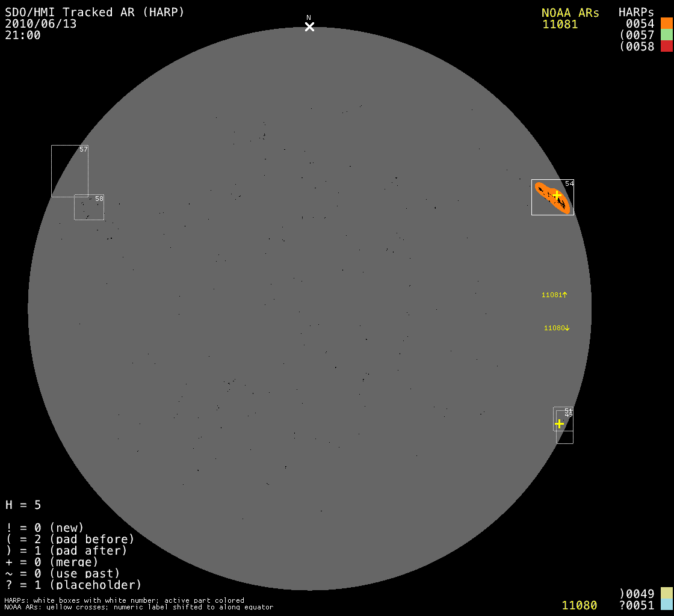Screen dimensions: 674x616
Task: Click the yellow cross inside HARP box 54
Action: click(x=557, y=196)
